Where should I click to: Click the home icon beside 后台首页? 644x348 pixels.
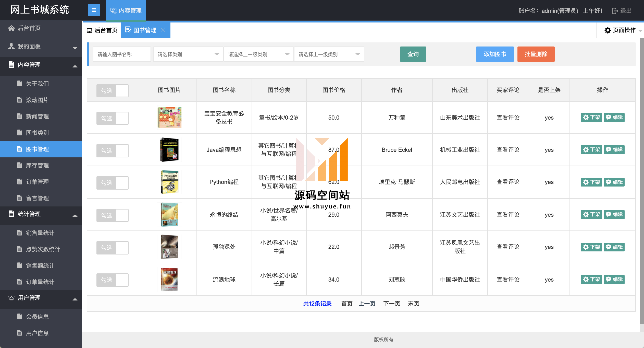click(11, 28)
